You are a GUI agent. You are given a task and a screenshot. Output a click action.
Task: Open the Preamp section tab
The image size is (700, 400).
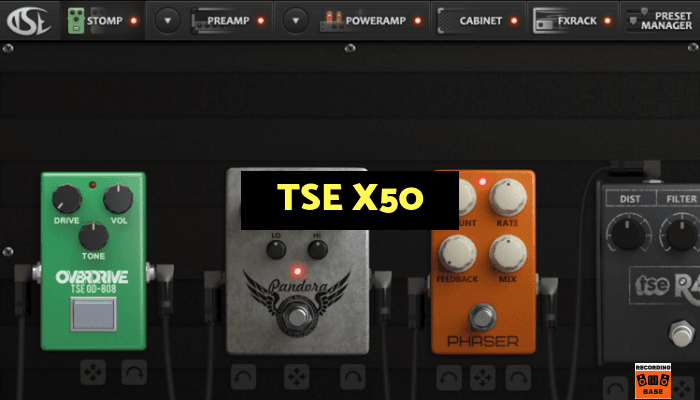tap(228, 21)
